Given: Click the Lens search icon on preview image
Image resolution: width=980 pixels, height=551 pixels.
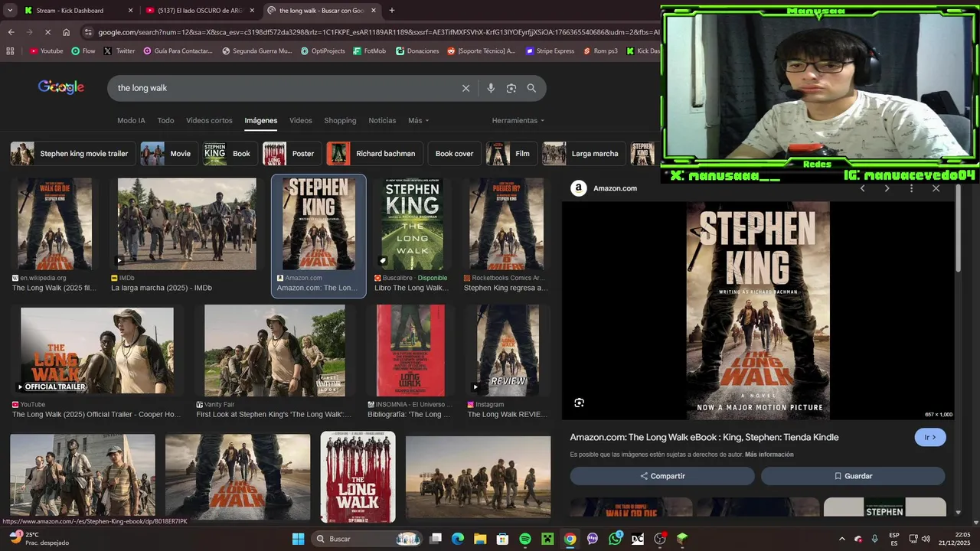Looking at the screenshot, I should [x=580, y=403].
